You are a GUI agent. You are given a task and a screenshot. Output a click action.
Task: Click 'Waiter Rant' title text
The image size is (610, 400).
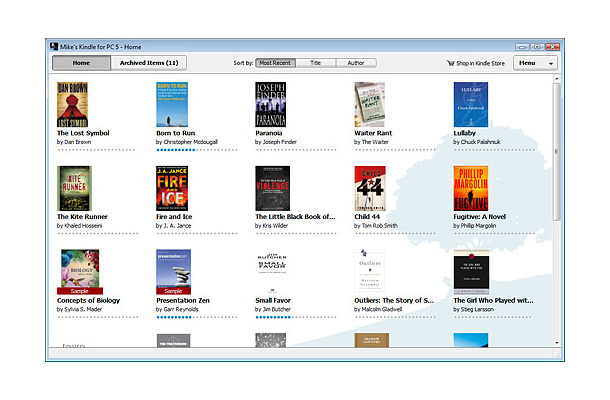373,133
